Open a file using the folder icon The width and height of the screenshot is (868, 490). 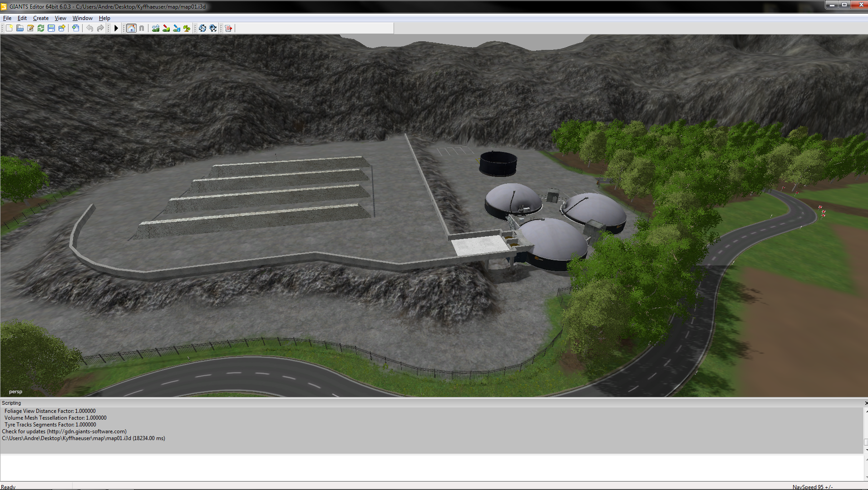(x=20, y=28)
